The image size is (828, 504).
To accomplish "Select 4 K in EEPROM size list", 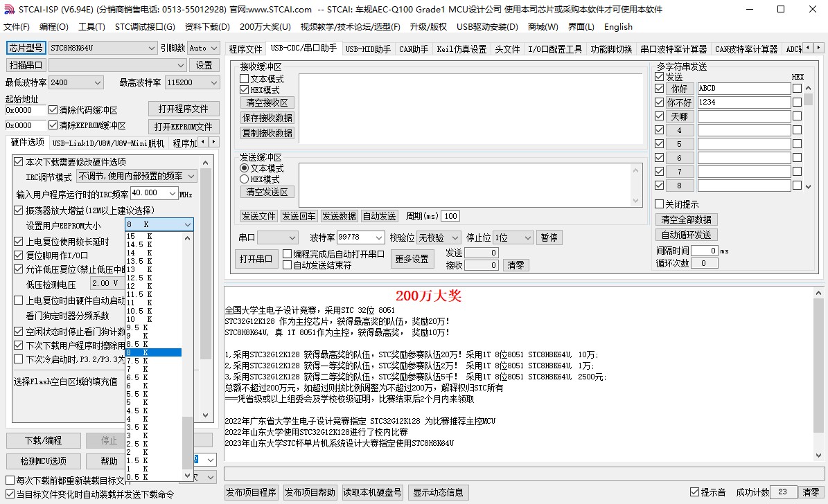I will pos(153,419).
